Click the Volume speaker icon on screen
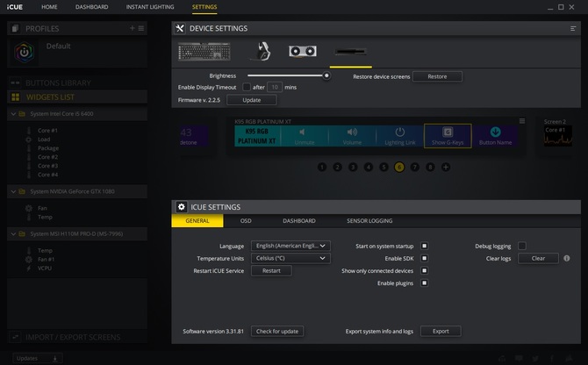 tap(352, 132)
